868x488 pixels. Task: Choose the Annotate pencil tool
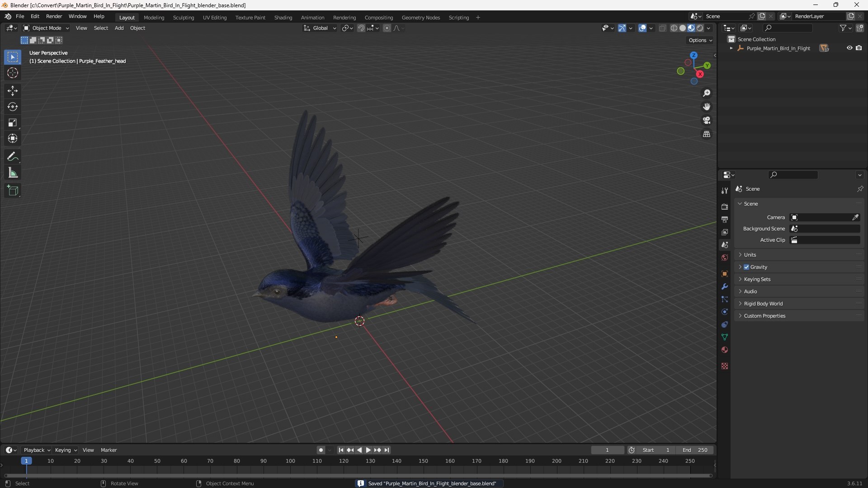pos(13,157)
